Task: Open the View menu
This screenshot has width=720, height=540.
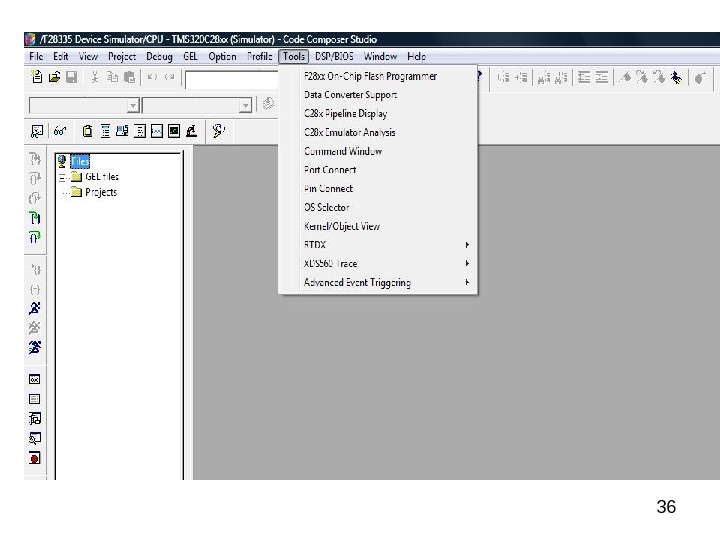Action: (x=88, y=56)
